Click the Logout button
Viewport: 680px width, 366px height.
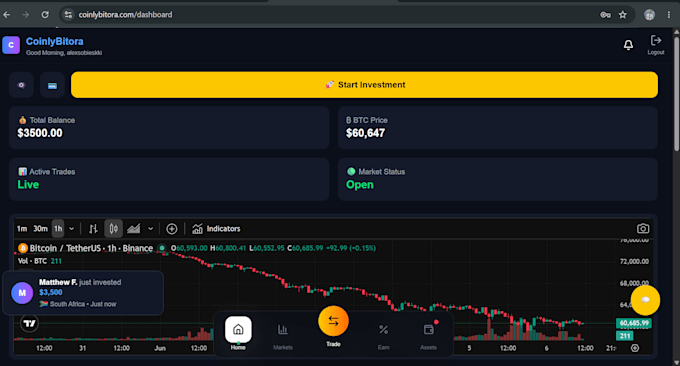coord(656,45)
